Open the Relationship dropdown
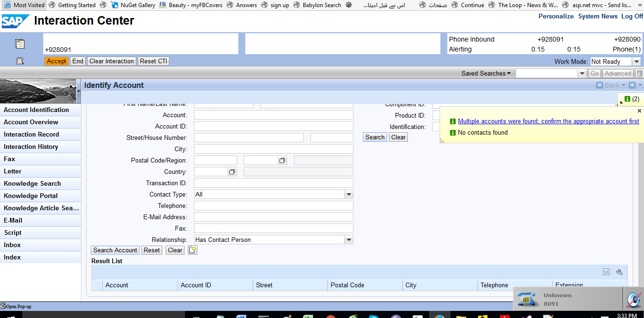Image resolution: width=644 pixels, height=318 pixels. pyautogui.click(x=349, y=240)
